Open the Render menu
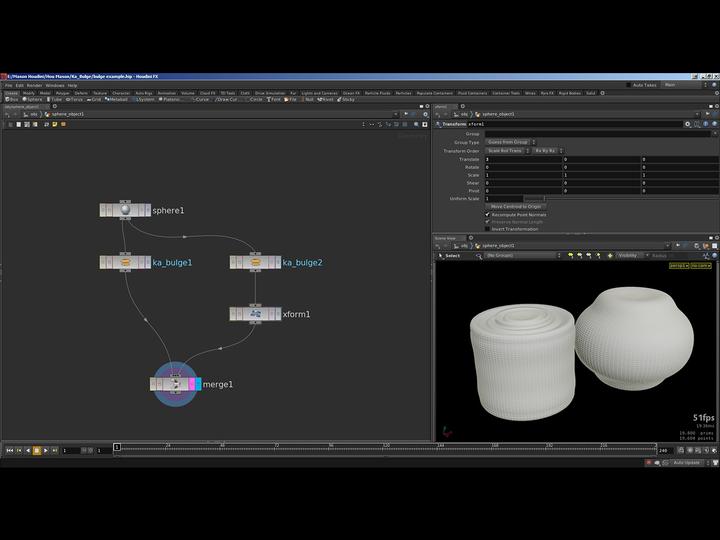Image resolution: width=720 pixels, height=540 pixels. (34, 85)
